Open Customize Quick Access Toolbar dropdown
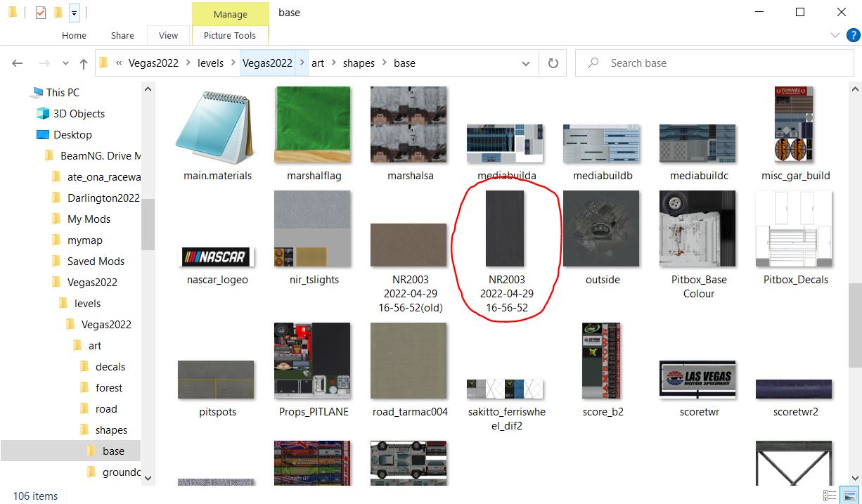This screenshot has height=504, width=862. (74, 13)
